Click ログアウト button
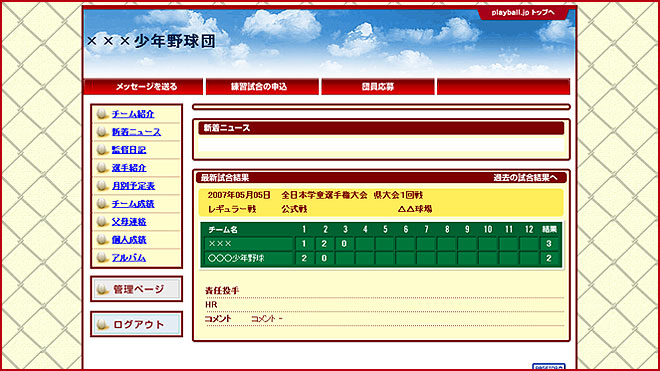The height and width of the screenshot is (371, 660). (x=136, y=324)
